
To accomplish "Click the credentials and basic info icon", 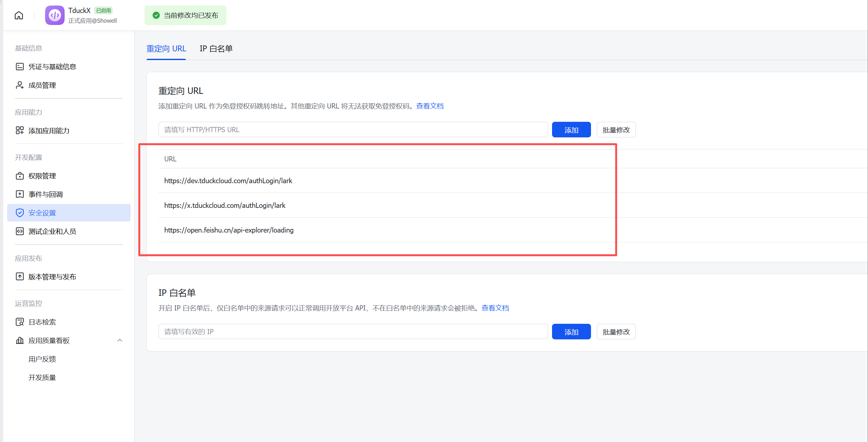I will (20, 67).
